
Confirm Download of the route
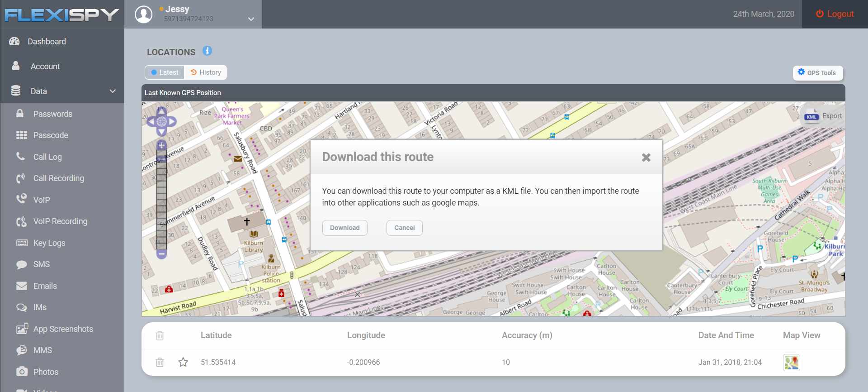click(x=345, y=228)
